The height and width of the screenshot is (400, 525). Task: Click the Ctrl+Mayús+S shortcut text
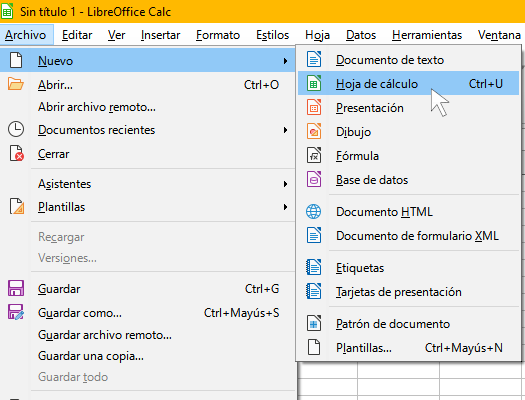coord(241,313)
